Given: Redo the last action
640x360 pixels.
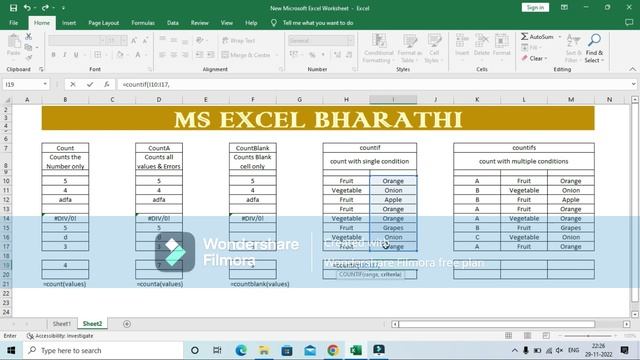Looking at the screenshot, I should (x=45, y=8).
